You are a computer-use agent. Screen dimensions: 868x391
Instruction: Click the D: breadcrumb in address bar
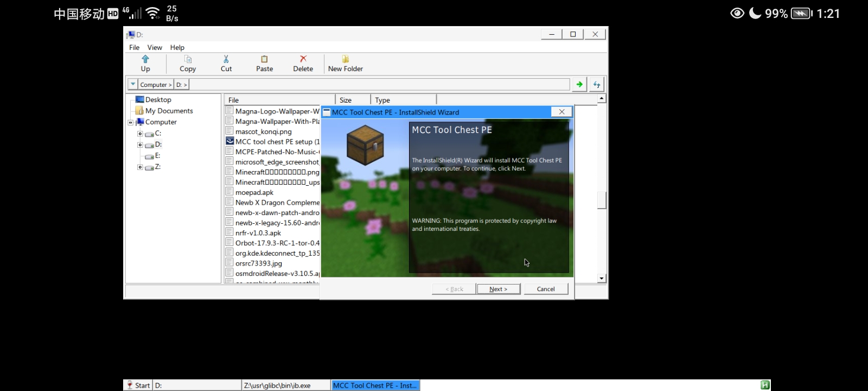coord(182,85)
